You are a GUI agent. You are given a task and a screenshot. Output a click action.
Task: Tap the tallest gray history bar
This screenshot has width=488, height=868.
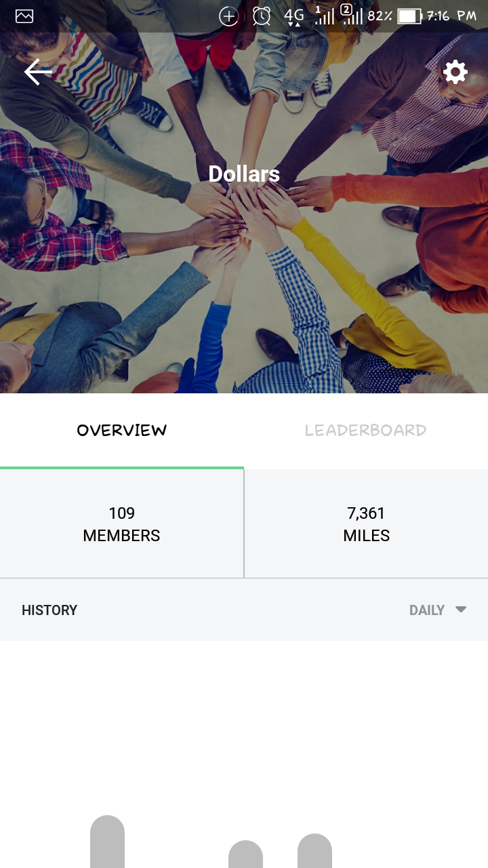pos(107,842)
